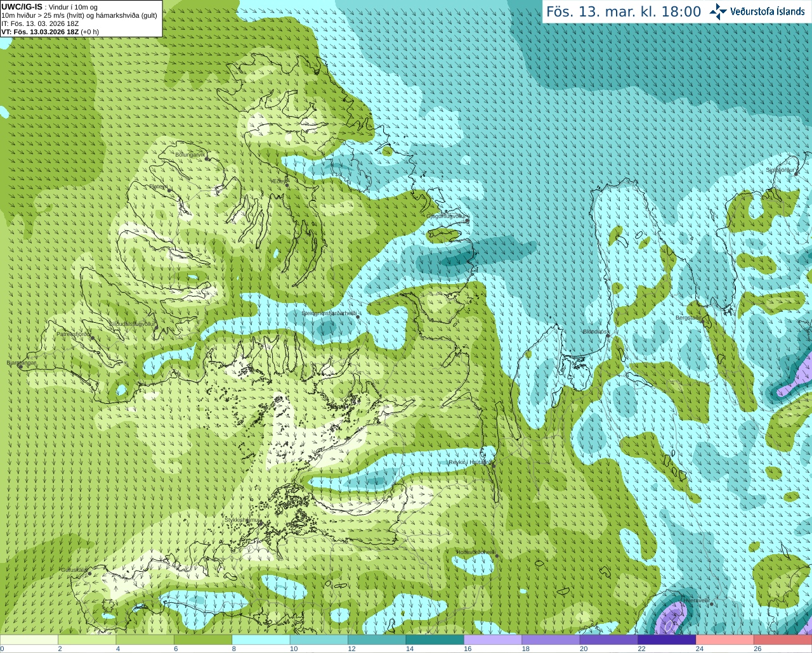Click the Veðurstofa Íslands logo

point(757,11)
